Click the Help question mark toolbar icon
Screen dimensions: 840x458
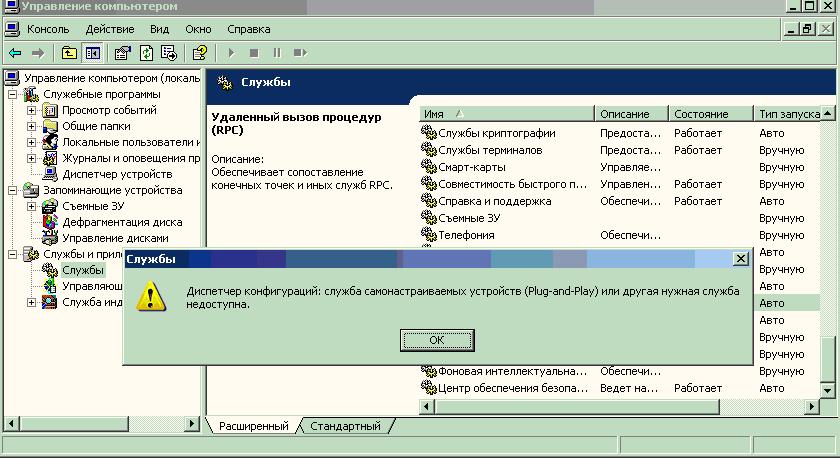point(200,53)
